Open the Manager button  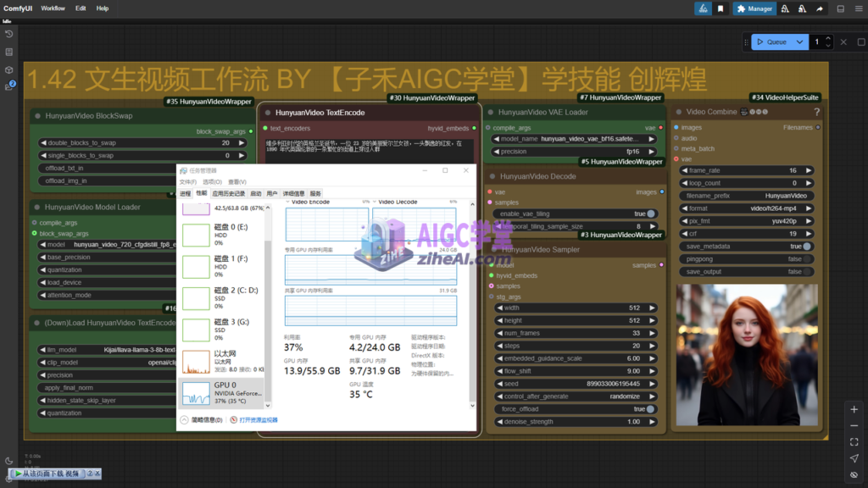point(754,8)
